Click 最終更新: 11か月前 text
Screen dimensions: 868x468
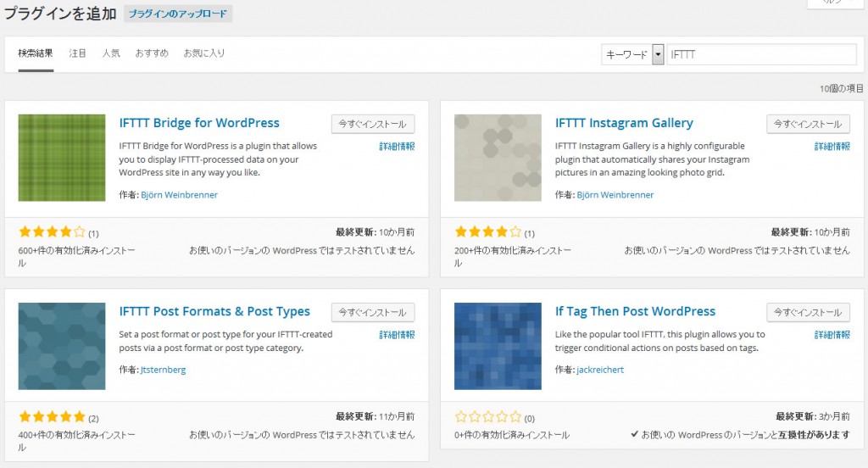[x=375, y=416]
